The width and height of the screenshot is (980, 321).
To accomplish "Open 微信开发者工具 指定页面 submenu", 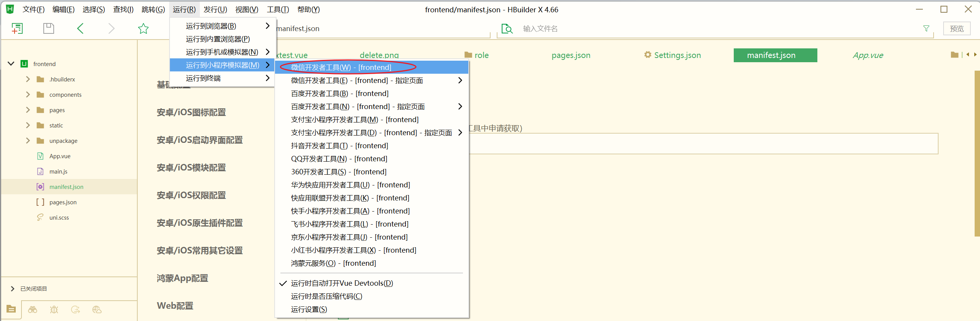I will click(x=372, y=81).
